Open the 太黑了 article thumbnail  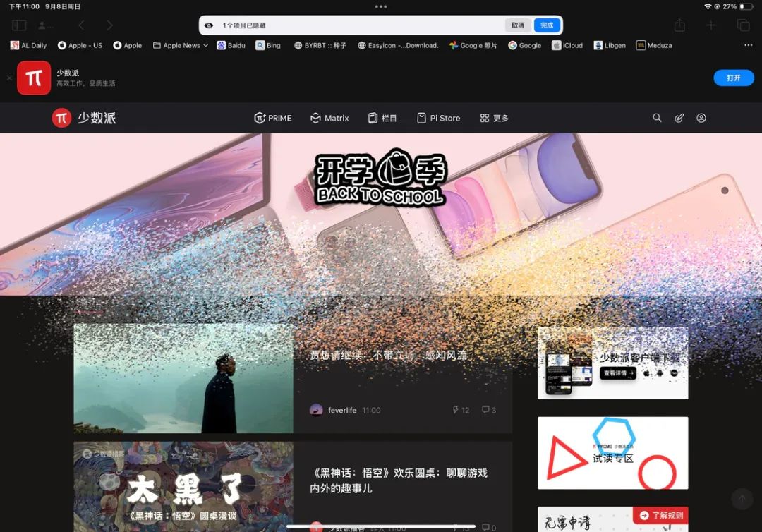pos(183,487)
